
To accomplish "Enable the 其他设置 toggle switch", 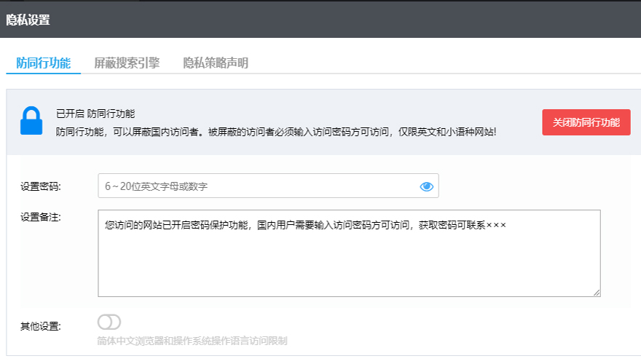I will (x=109, y=322).
